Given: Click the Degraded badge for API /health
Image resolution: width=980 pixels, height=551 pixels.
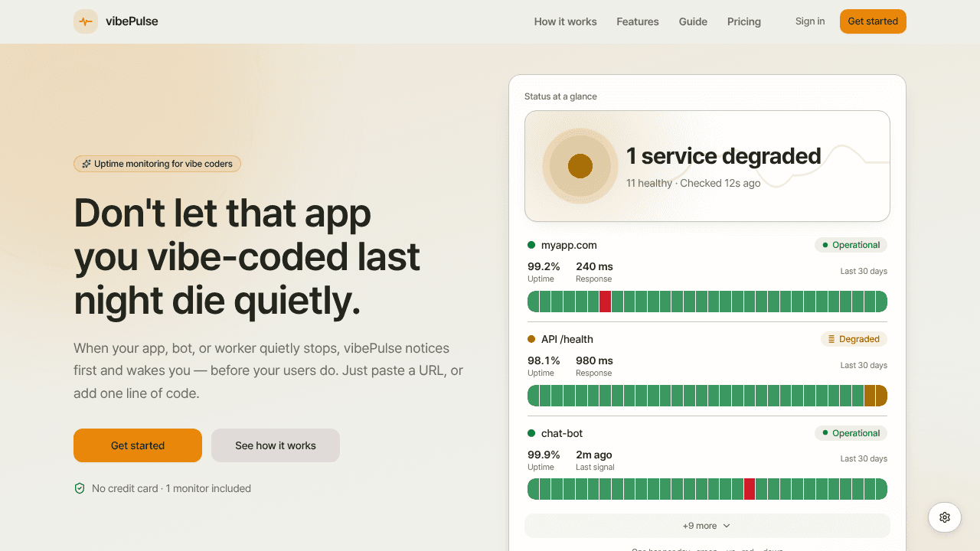Looking at the screenshot, I should pyautogui.click(x=854, y=339).
